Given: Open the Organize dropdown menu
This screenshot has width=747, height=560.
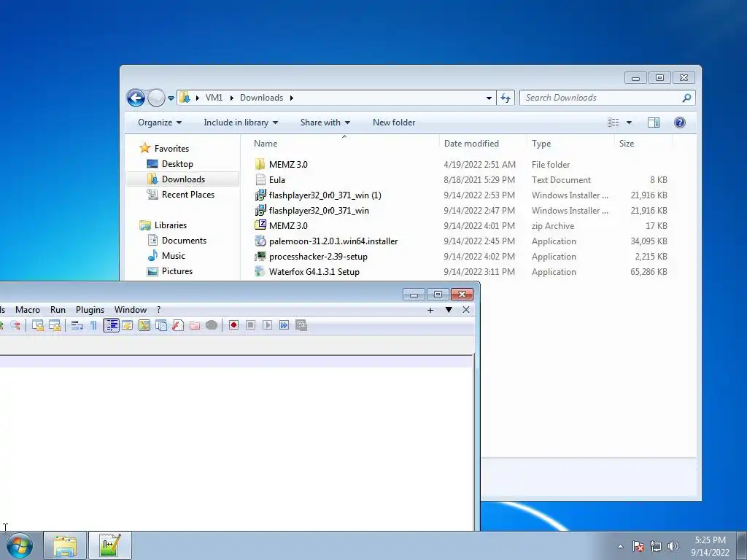Looking at the screenshot, I should coord(160,122).
